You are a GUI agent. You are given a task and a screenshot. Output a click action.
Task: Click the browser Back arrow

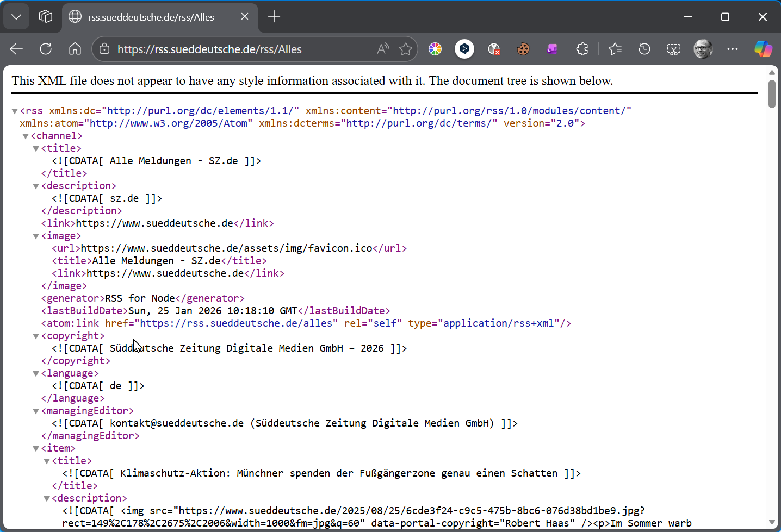[x=16, y=49]
